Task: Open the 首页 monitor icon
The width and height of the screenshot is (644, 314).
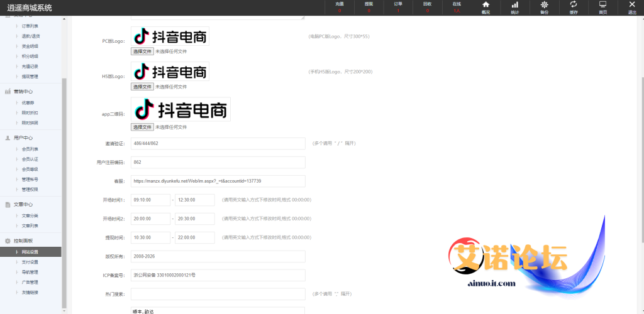Action: click(x=603, y=4)
